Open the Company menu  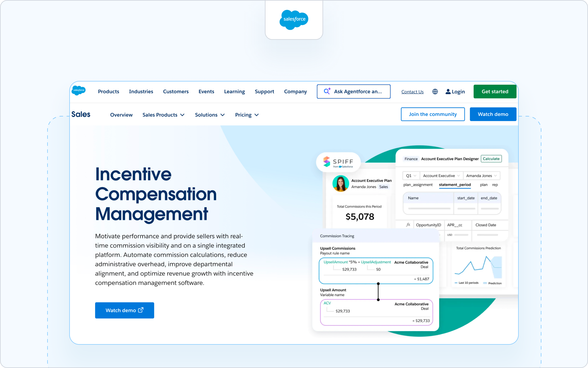click(x=296, y=92)
